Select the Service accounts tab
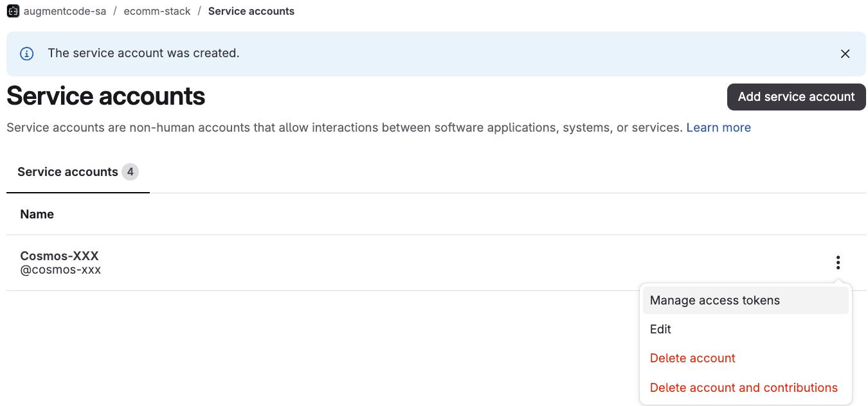Viewport: 868px width, 406px height. tap(78, 172)
